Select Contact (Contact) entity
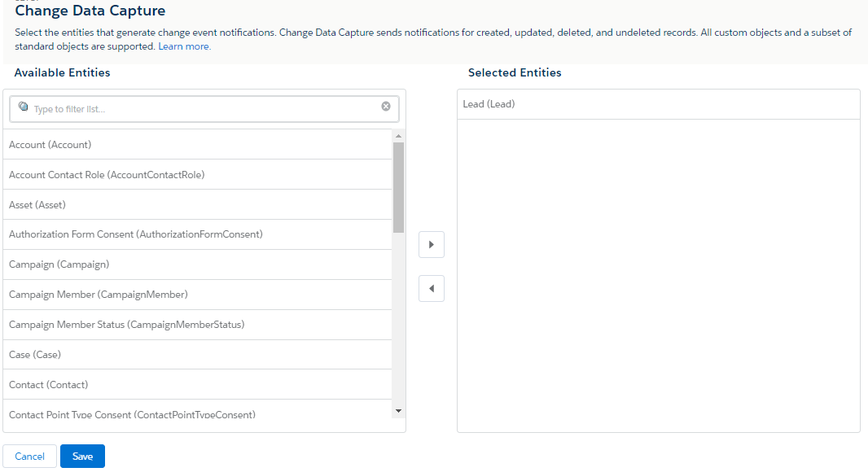 pos(198,385)
